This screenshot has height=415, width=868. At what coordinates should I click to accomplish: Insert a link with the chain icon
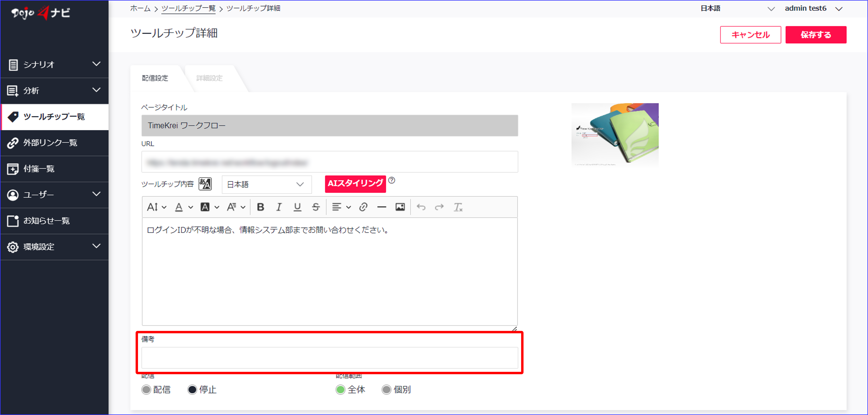pos(363,207)
